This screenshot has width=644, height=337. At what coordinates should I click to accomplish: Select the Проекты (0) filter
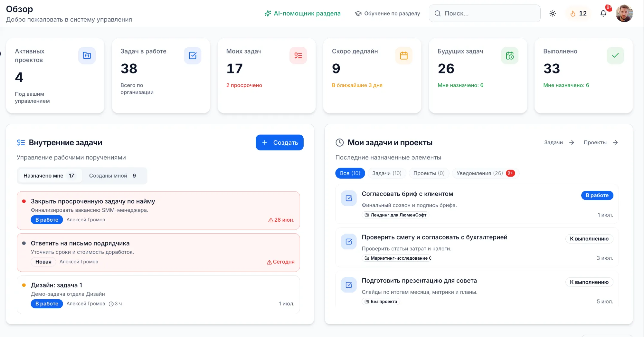[429, 173]
